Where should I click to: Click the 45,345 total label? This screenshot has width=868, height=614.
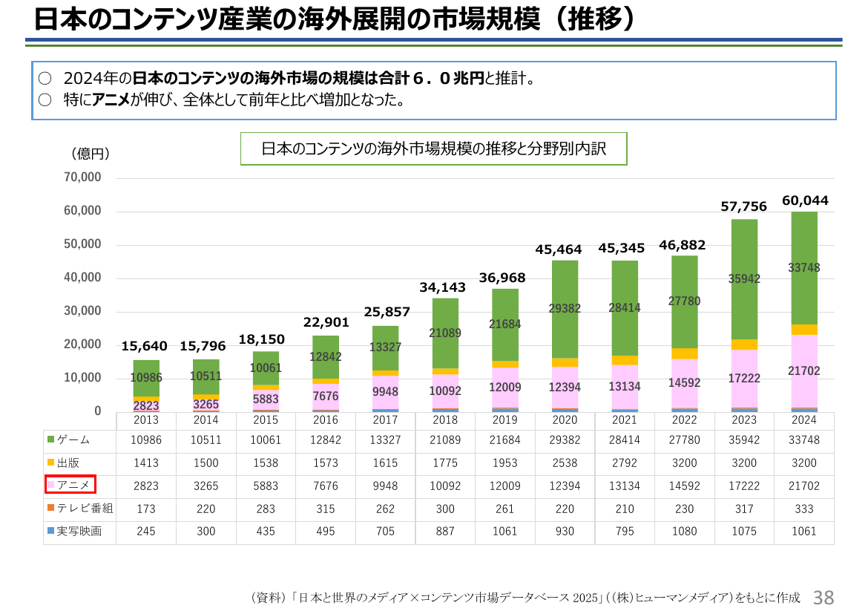pyautogui.click(x=621, y=248)
